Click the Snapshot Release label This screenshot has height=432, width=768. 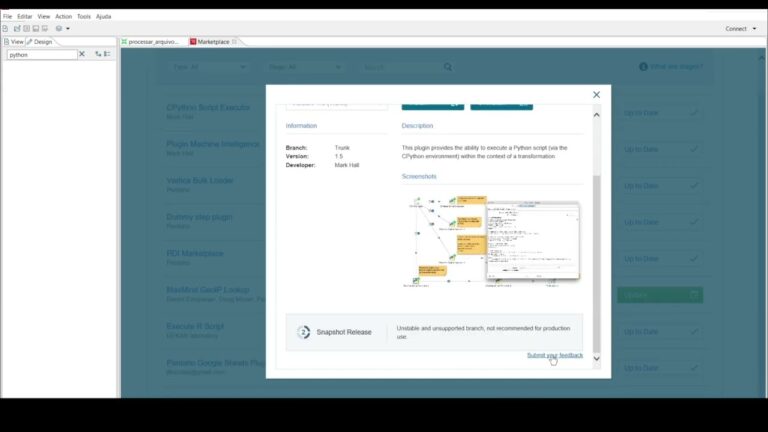coord(344,332)
